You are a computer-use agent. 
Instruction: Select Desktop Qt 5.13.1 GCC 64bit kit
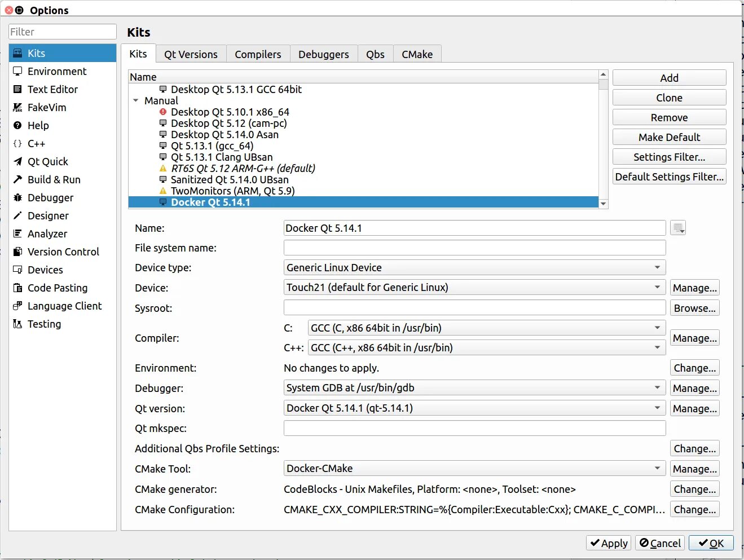pos(363,89)
